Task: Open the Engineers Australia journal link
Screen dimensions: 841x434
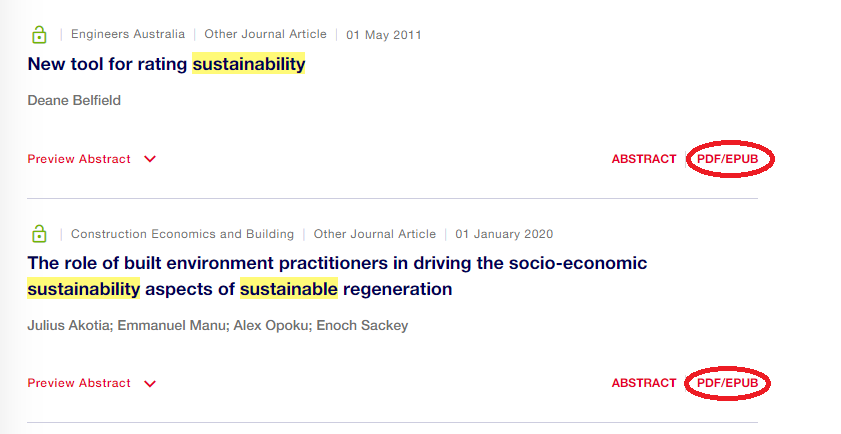Action: pos(128,34)
